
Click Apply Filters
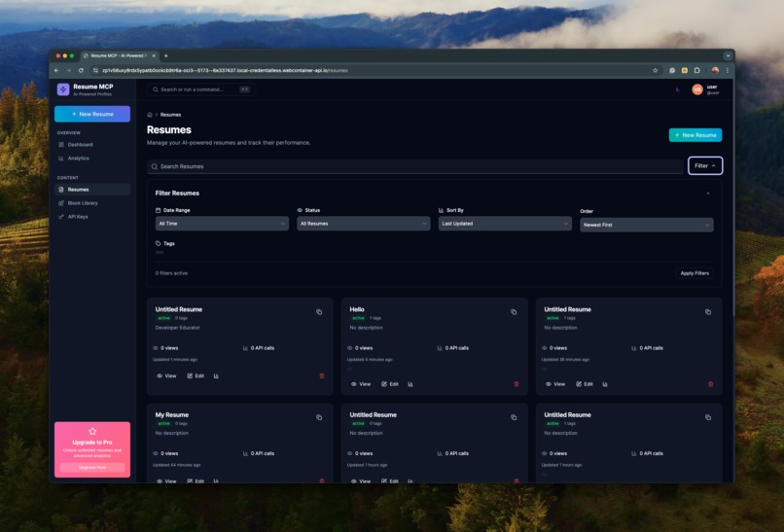(x=695, y=273)
